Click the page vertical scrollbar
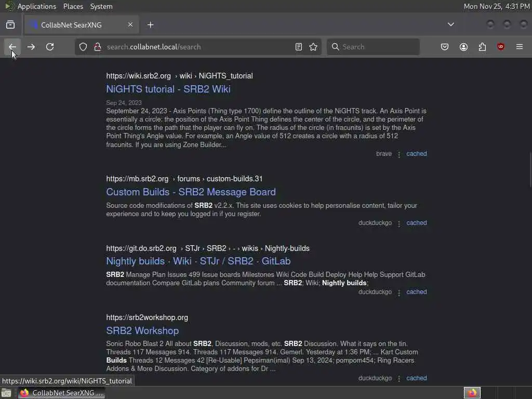This screenshot has width=532, height=399. 530,170
